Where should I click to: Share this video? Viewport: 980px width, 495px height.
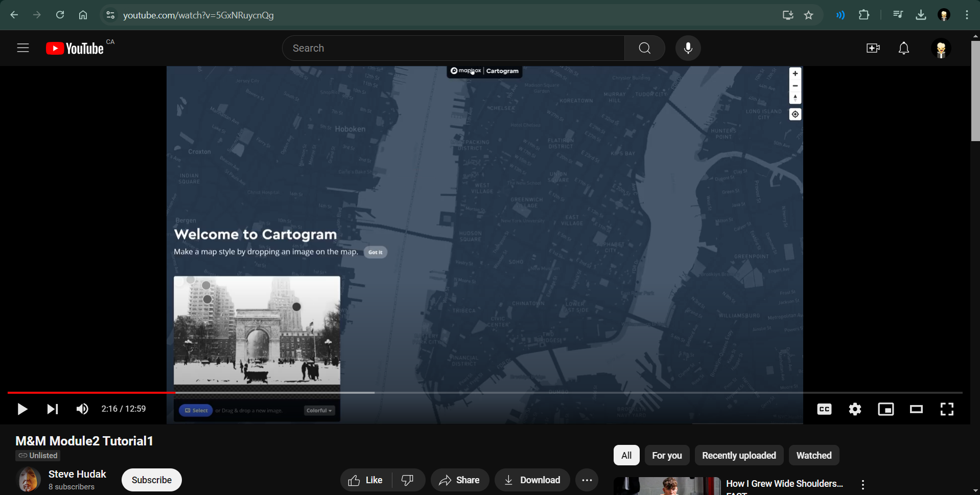point(459,480)
